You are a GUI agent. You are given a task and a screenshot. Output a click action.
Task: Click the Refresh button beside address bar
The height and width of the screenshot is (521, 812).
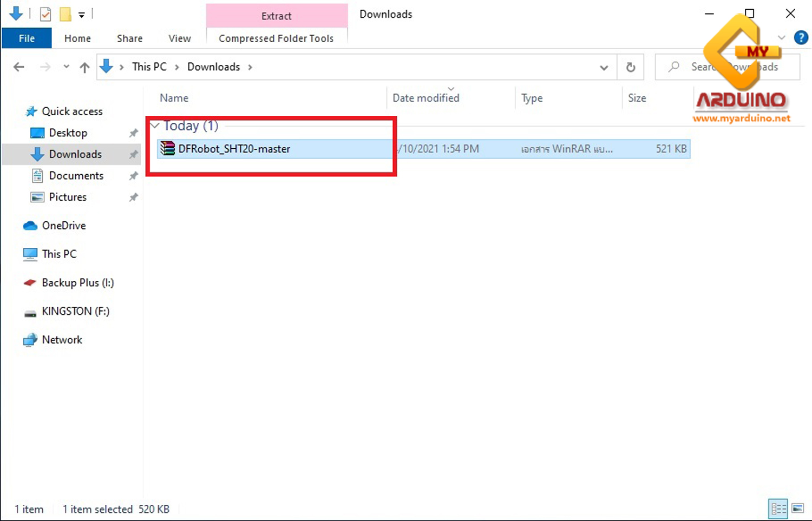tap(630, 67)
